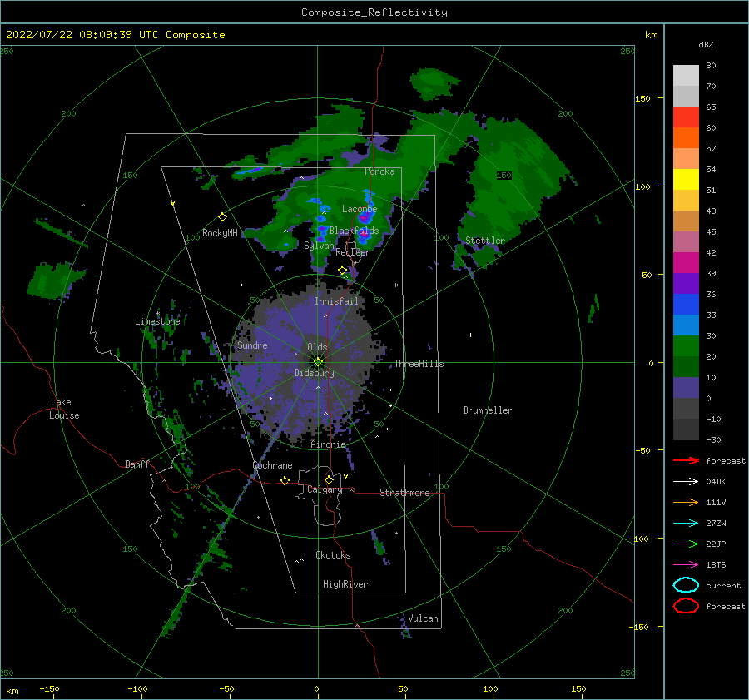
Task: Click the Strathmore city label
Action: 404,493
